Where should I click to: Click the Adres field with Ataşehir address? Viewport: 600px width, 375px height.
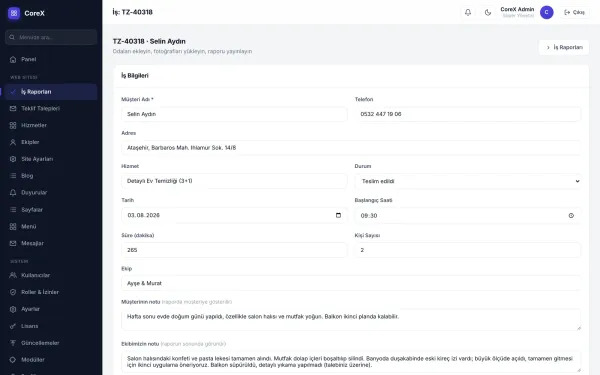pos(351,148)
